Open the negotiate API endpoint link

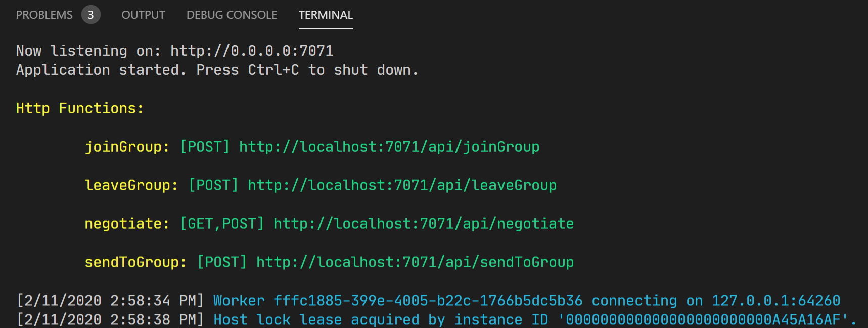pos(424,224)
